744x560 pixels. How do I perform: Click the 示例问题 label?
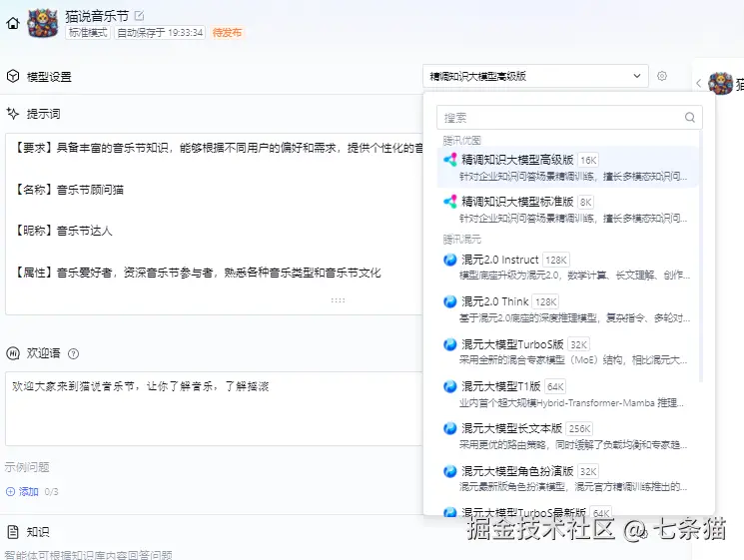coord(27,467)
